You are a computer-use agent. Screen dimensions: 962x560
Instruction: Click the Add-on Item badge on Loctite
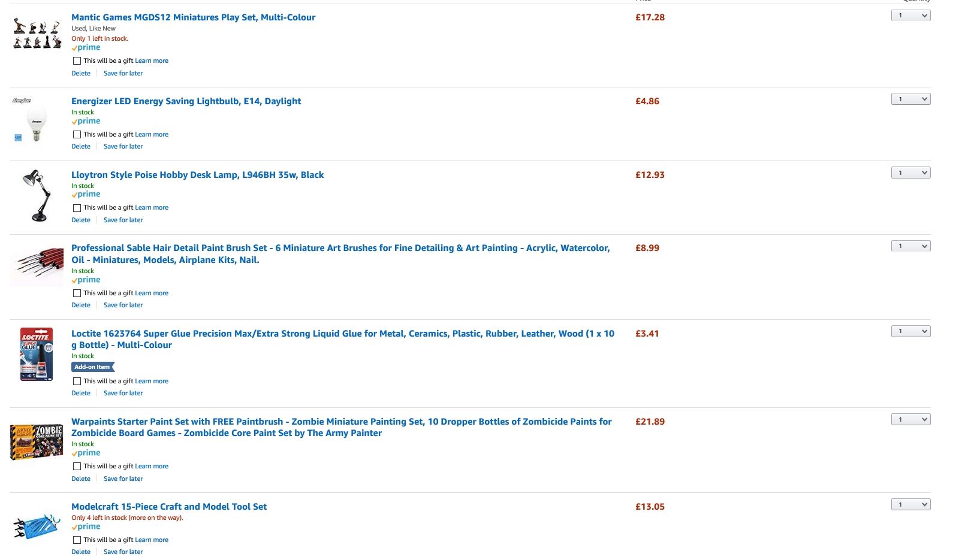92,367
